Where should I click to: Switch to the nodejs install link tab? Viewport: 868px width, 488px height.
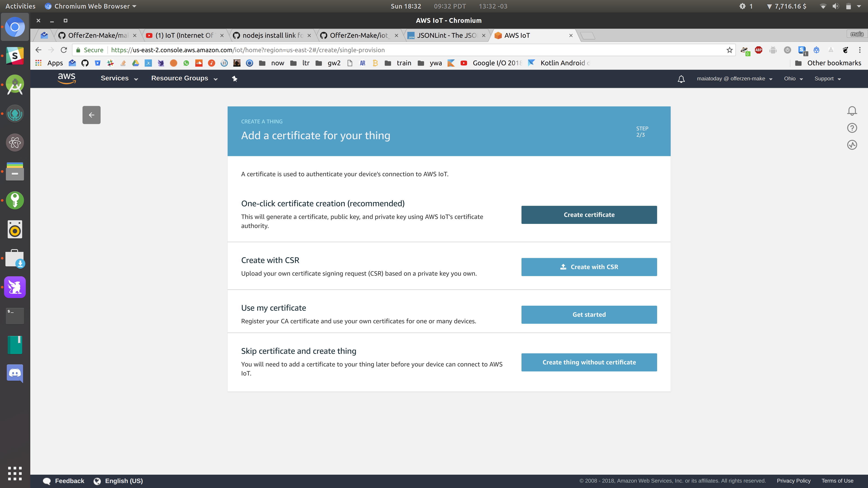coord(272,35)
